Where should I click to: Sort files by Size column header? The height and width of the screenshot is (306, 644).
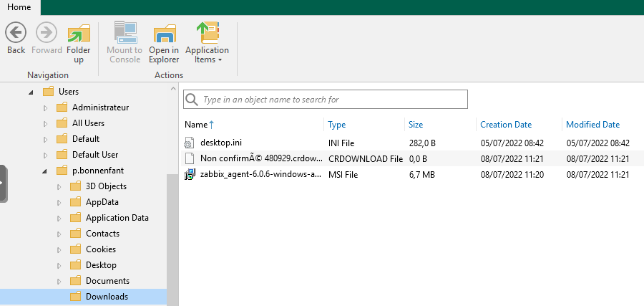(416, 125)
